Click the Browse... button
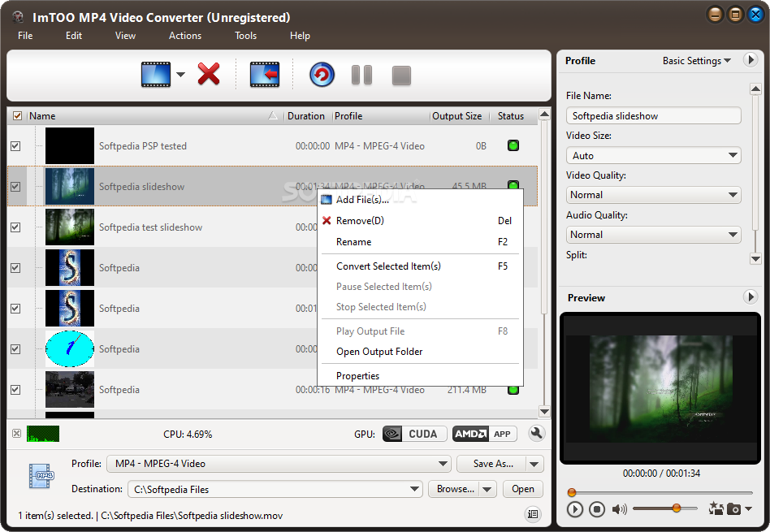This screenshot has width=770, height=532. click(x=454, y=489)
